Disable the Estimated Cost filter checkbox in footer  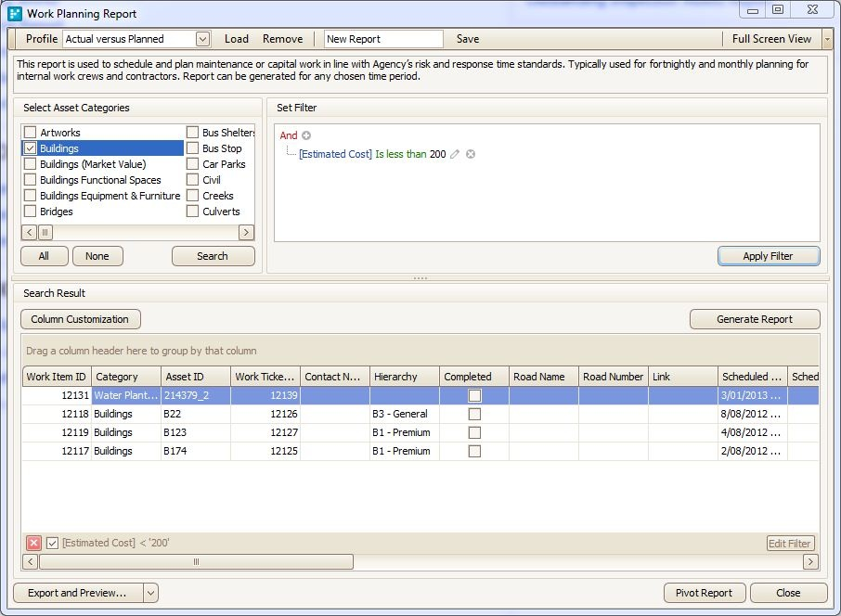point(53,543)
